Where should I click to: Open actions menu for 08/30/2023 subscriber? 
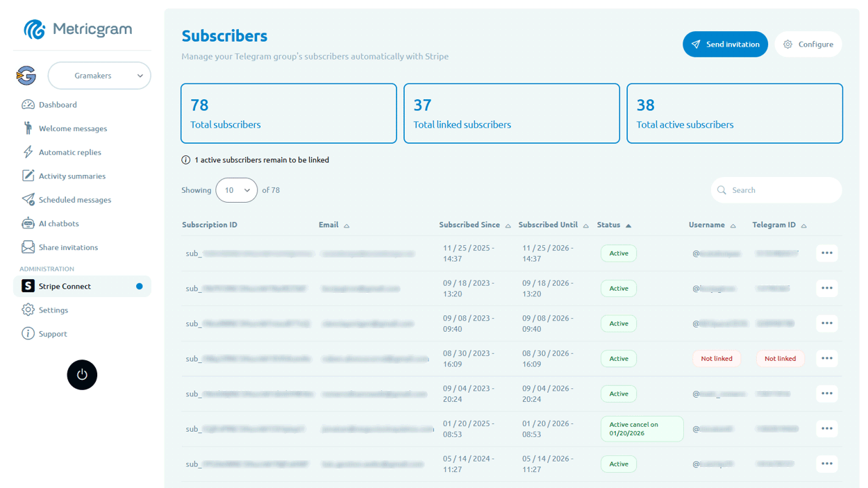827,359
